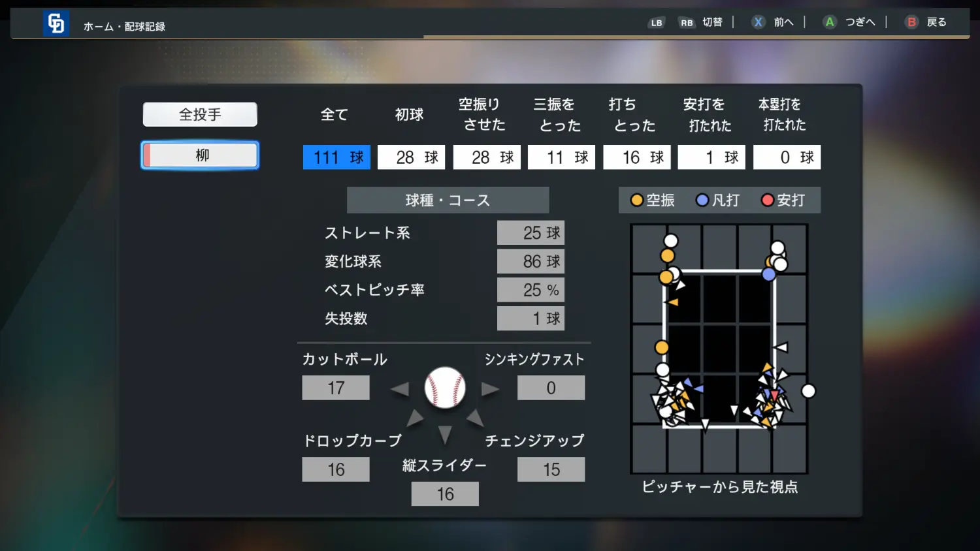This screenshot has height=551, width=980.
Task: Click the 球種・コース section header
Action: click(x=448, y=200)
